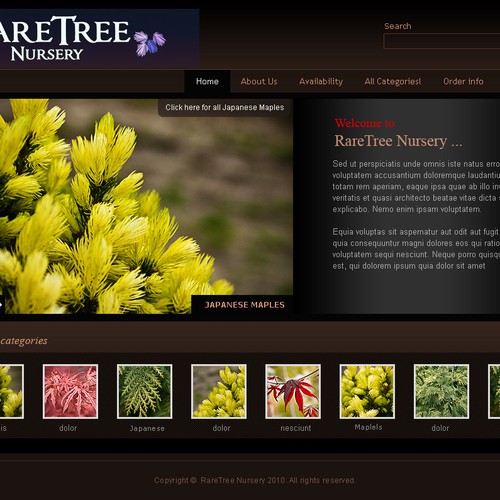Click the 'RareTree Nursery ...' heading text
Viewport: 500px width, 500px height.
click(398, 141)
